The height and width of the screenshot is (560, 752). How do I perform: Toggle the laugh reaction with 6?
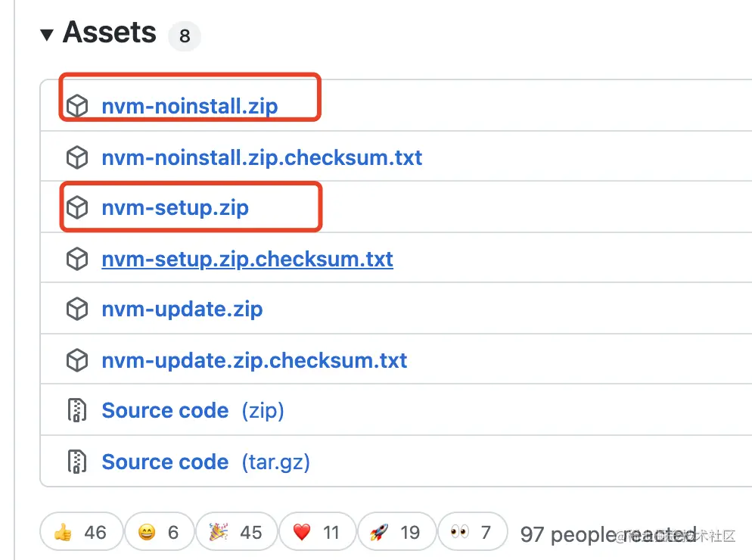click(x=159, y=532)
